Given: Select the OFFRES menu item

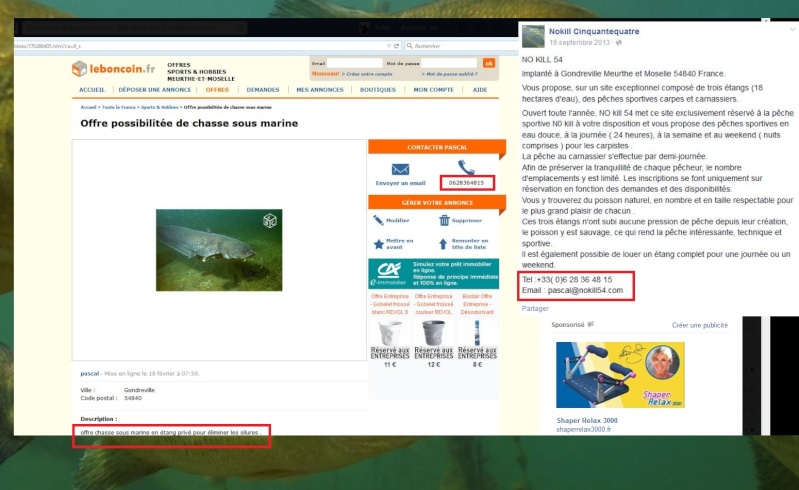Looking at the screenshot, I should pyautogui.click(x=217, y=90).
